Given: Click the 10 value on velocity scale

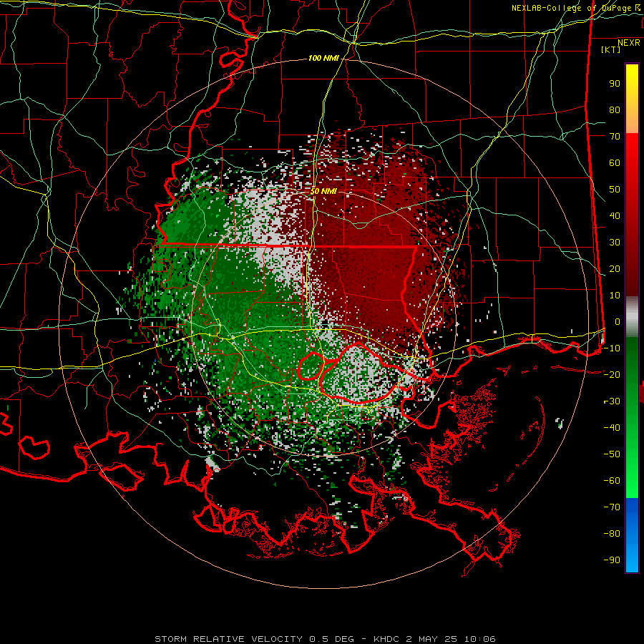Looking at the screenshot, I should point(615,296).
